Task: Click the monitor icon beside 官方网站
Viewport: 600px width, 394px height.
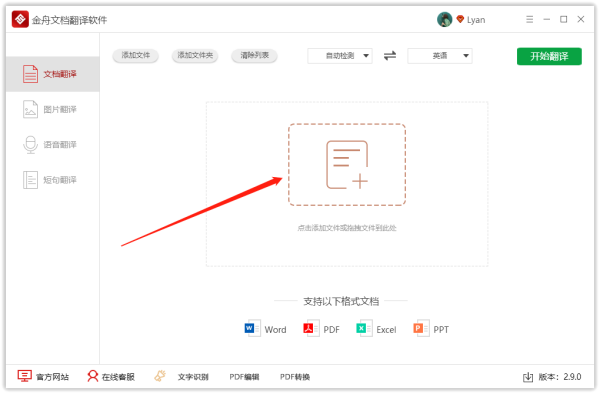Action: point(24,376)
